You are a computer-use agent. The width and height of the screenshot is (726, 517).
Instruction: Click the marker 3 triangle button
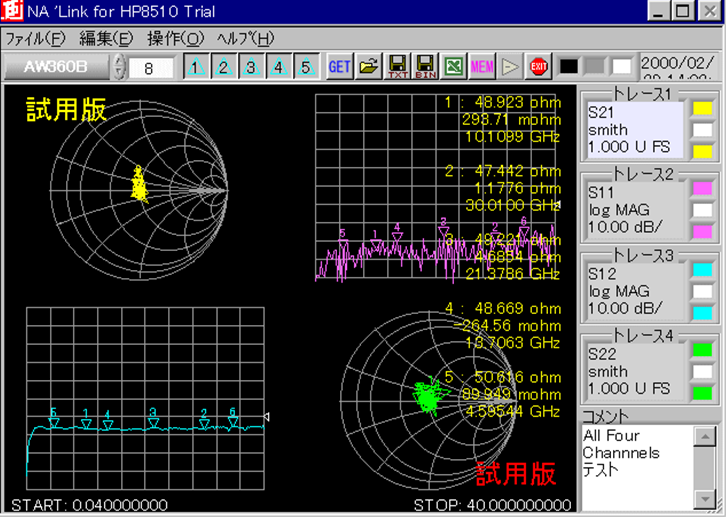tap(251, 67)
